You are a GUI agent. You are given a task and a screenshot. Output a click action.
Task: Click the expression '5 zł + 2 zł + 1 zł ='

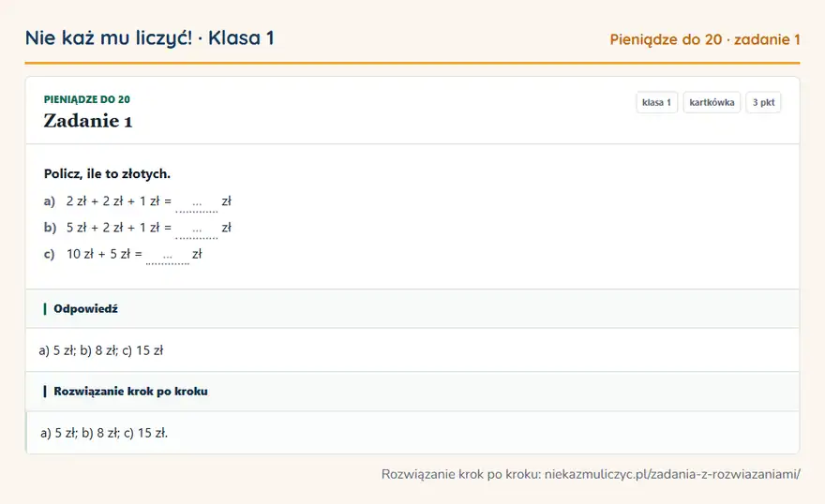coord(119,228)
